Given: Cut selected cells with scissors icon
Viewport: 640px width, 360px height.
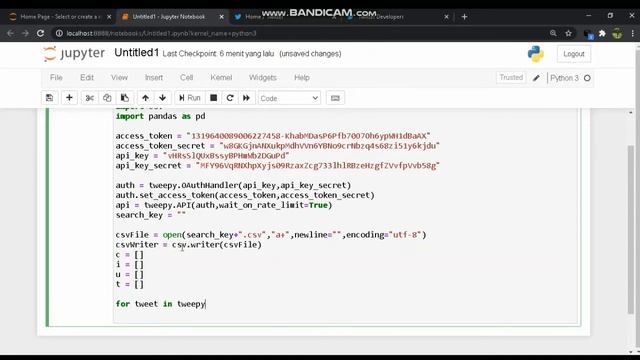Looking at the screenshot, I should point(89,98).
